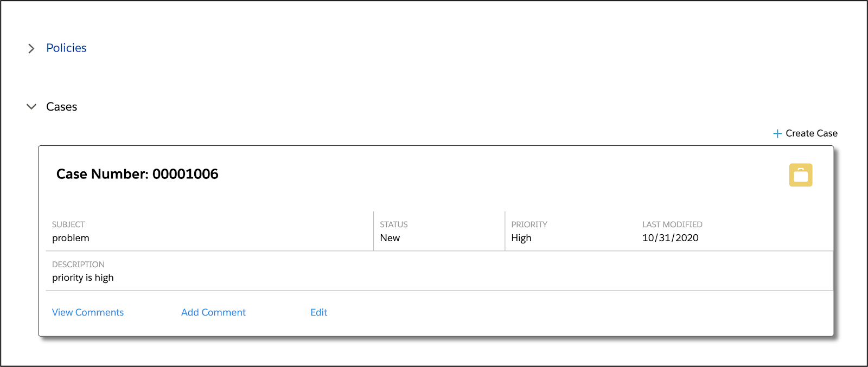868x367 pixels.
Task: Click the Description text priority is high
Action: 82,278
